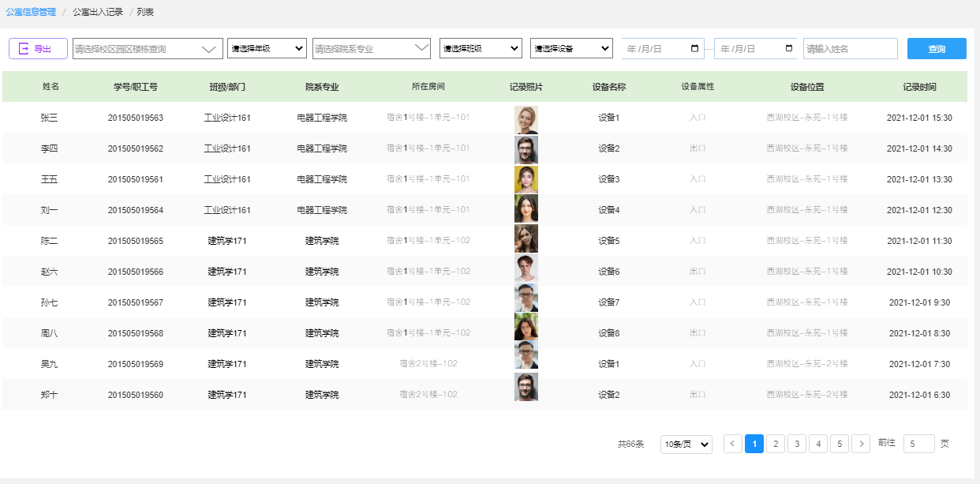Image resolution: width=980 pixels, height=484 pixels.
Task: Open 李四's record photo thumbnail
Action: [x=526, y=149]
